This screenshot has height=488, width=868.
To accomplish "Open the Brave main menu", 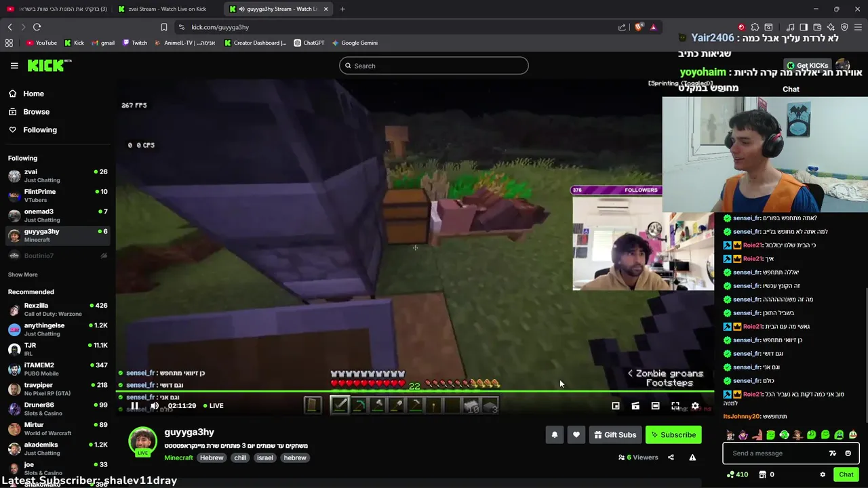I will (x=858, y=27).
